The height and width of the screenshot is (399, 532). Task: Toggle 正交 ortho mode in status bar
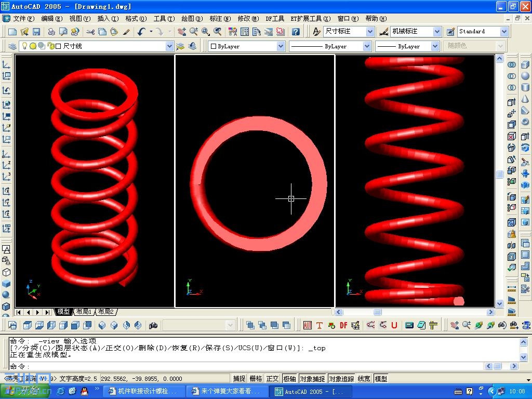click(x=272, y=379)
